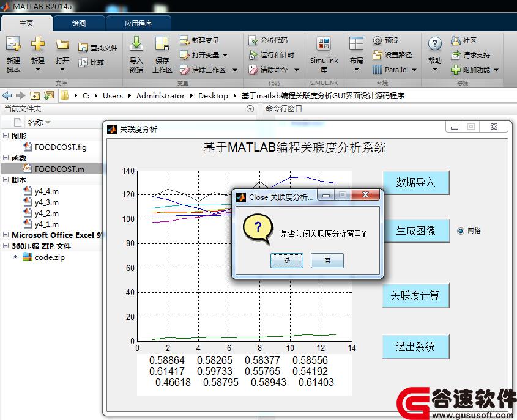Image resolution: width=517 pixels, height=420 pixels.
Task: Open the 打开变量 dropdown arrow
Action: [225, 55]
